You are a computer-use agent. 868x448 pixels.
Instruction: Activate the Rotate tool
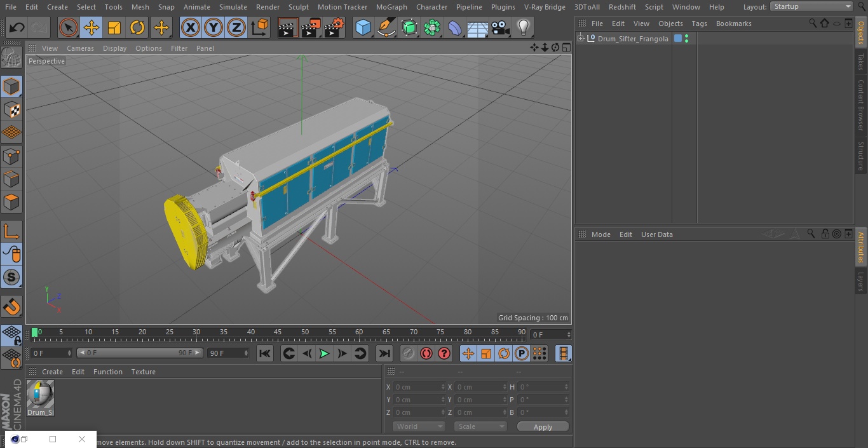(x=137, y=27)
